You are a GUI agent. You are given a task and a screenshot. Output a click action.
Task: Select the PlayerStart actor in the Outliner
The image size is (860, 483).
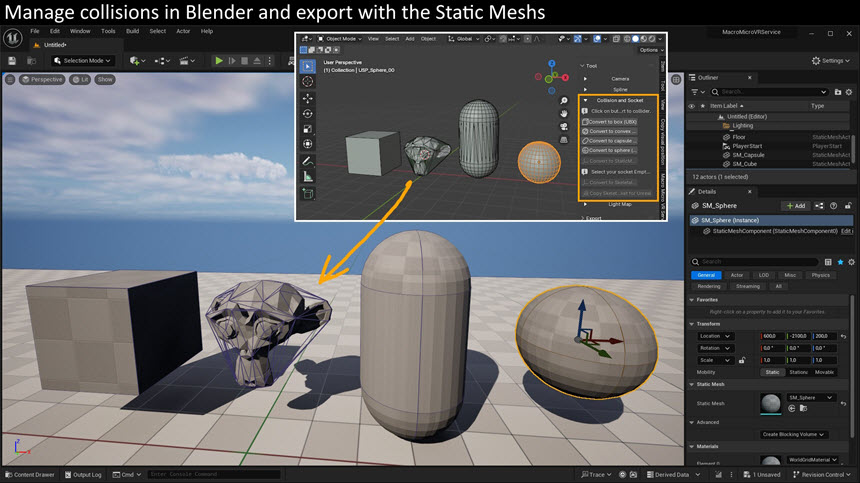[x=747, y=146]
